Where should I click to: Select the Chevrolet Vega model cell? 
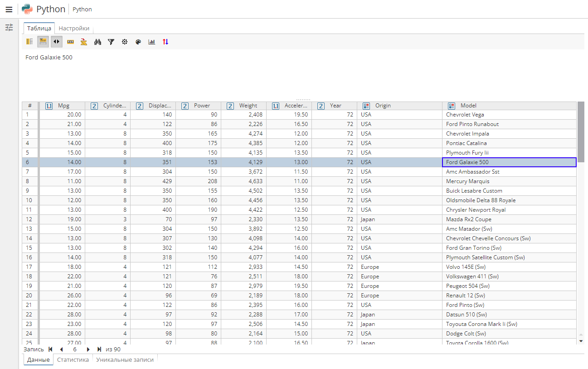(x=510, y=115)
